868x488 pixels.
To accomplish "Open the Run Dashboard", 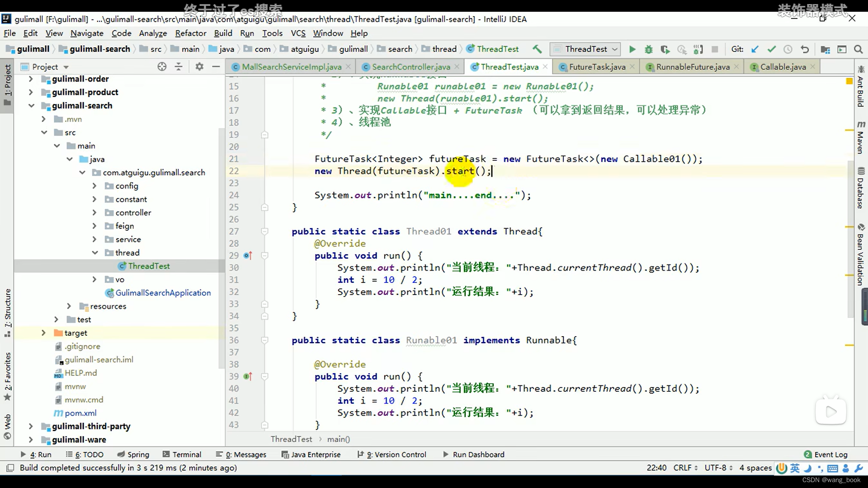I will point(473,455).
